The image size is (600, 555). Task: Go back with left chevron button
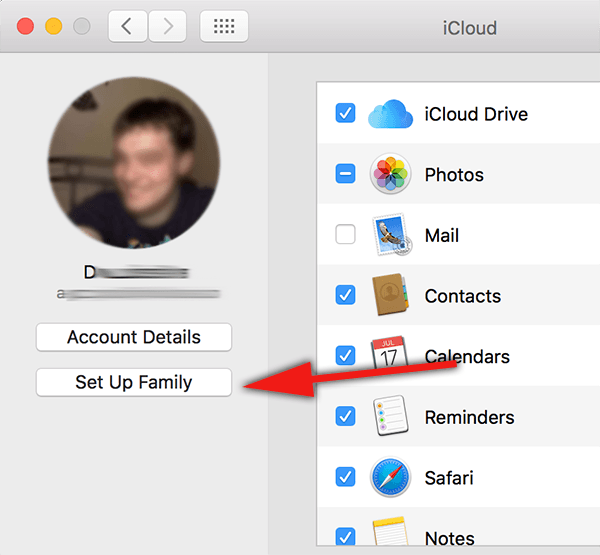click(127, 26)
